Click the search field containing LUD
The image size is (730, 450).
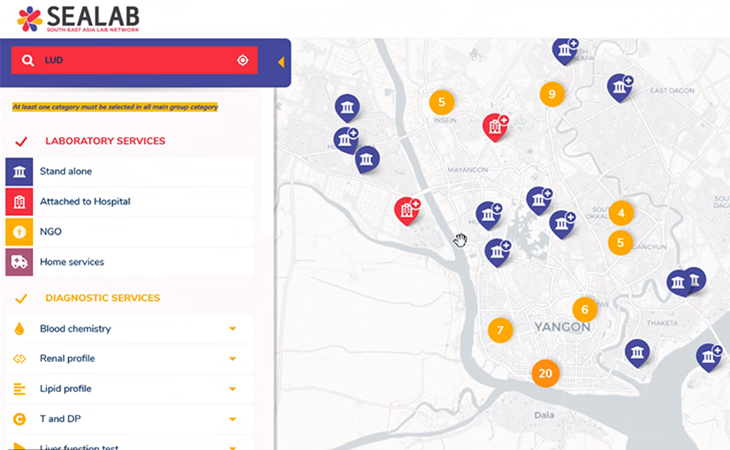click(135, 60)
